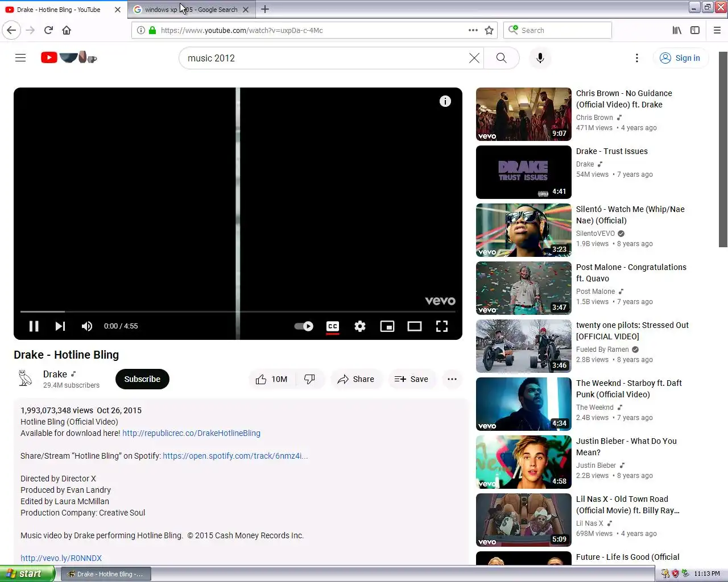The width and height of the screenshot is (728, 582).
Task: Go back with the browser back arrow
Action: pyautogui.click(x=11, y=30)
